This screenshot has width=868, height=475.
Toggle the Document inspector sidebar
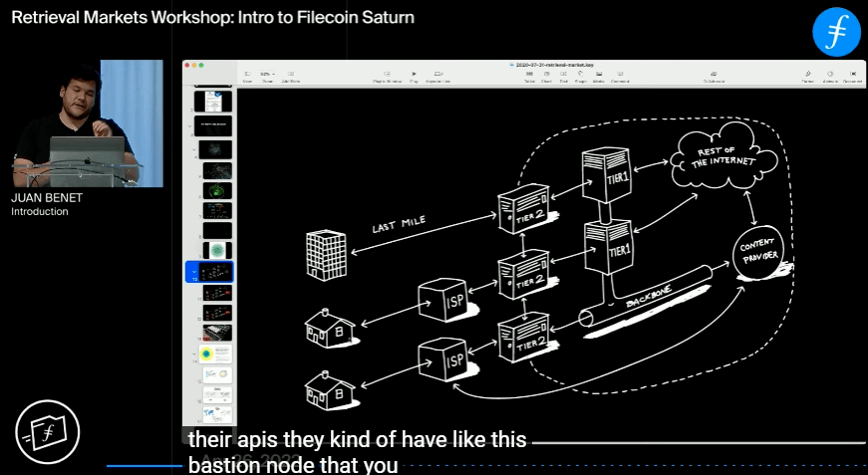[852, 75]
